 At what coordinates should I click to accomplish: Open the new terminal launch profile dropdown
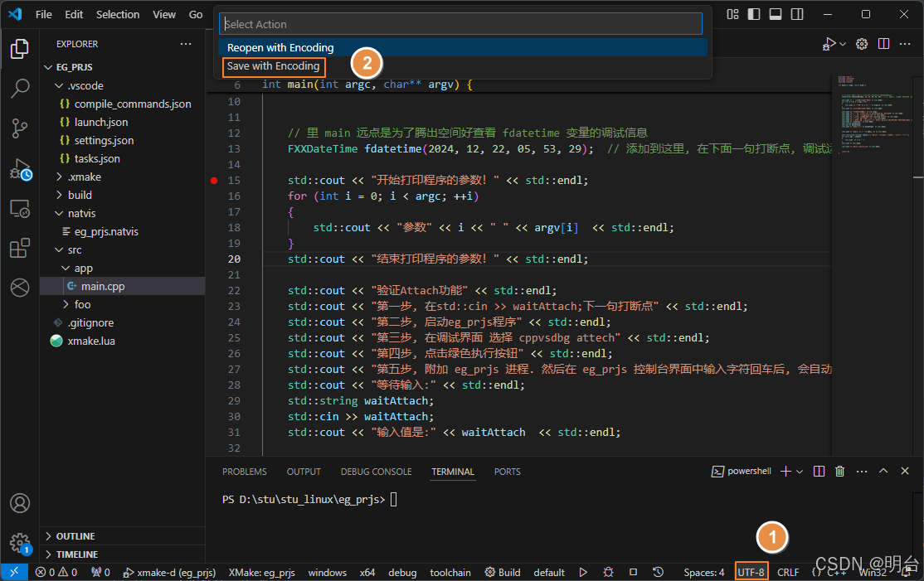pos(800,471)
